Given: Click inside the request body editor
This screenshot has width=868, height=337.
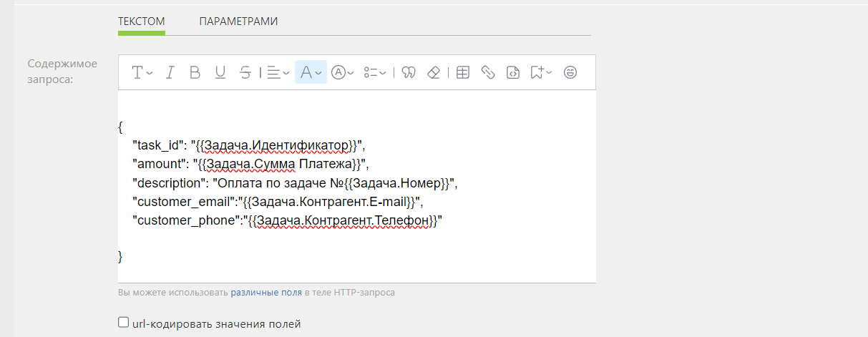Looking at the screenshot, I should pos(357,186).
